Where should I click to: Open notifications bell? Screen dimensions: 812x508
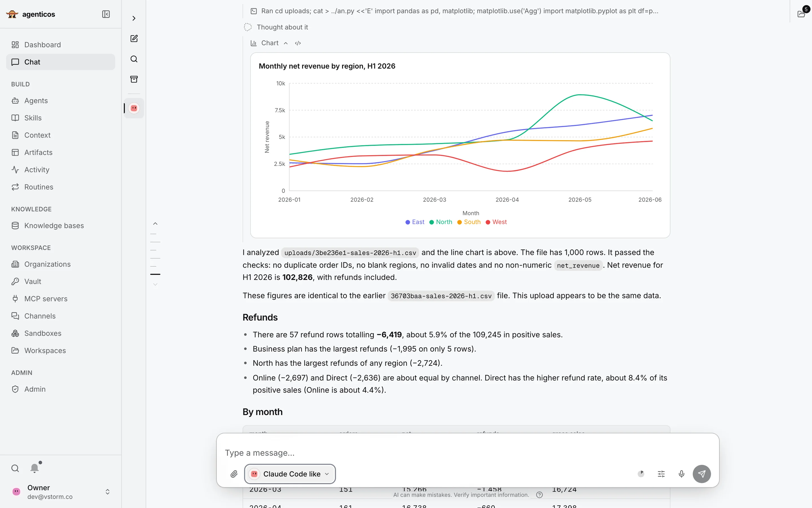click(x=35, y=468)
